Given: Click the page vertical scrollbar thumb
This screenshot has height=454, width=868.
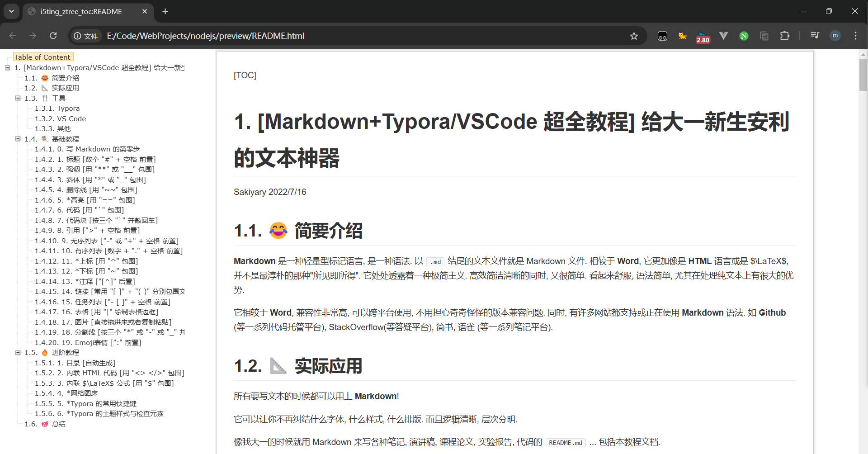Looking at the screenshot, I should tap(863, 75).
